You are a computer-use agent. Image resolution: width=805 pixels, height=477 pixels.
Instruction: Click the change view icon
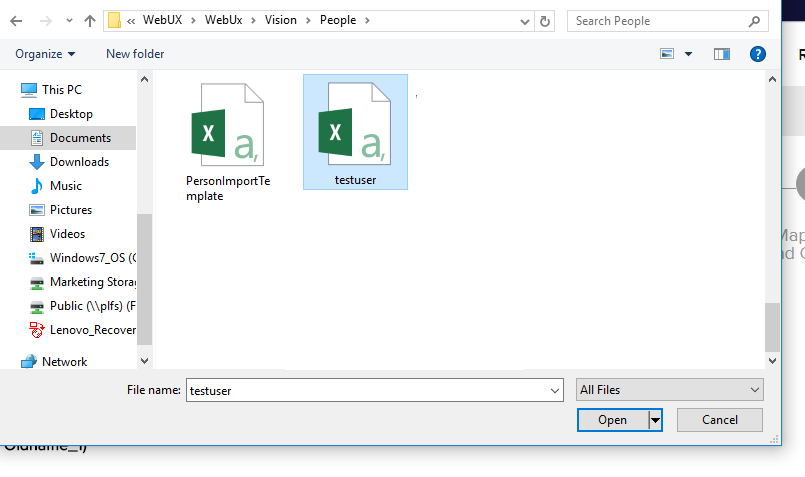click(668, 54)
